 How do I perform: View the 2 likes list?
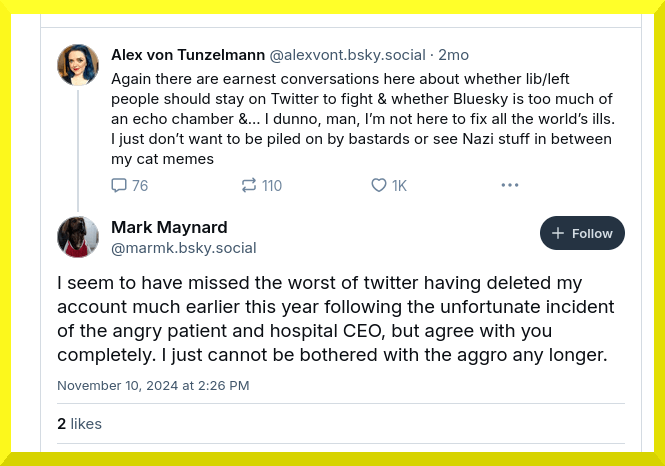[x=80, y=424]
